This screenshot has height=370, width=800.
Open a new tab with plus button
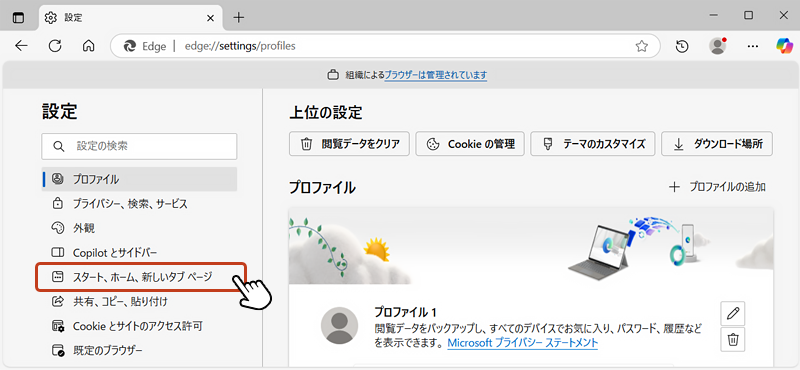click(238, 18)
